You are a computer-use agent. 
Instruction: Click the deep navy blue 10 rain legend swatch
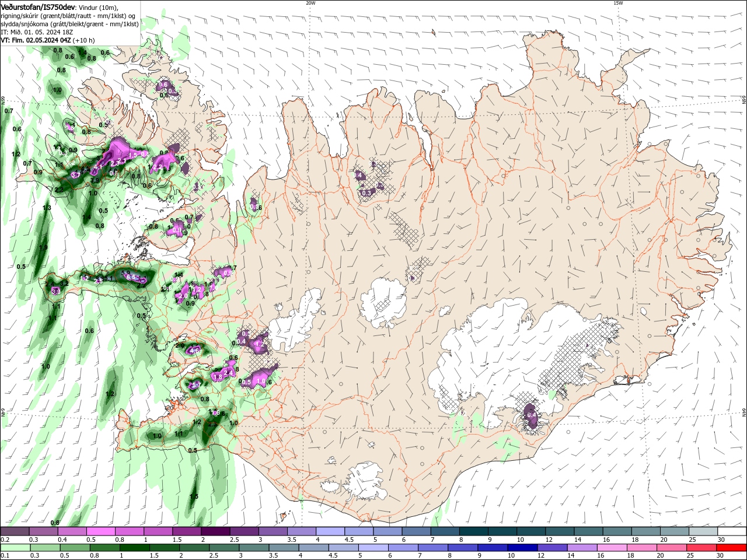(522, 548)
